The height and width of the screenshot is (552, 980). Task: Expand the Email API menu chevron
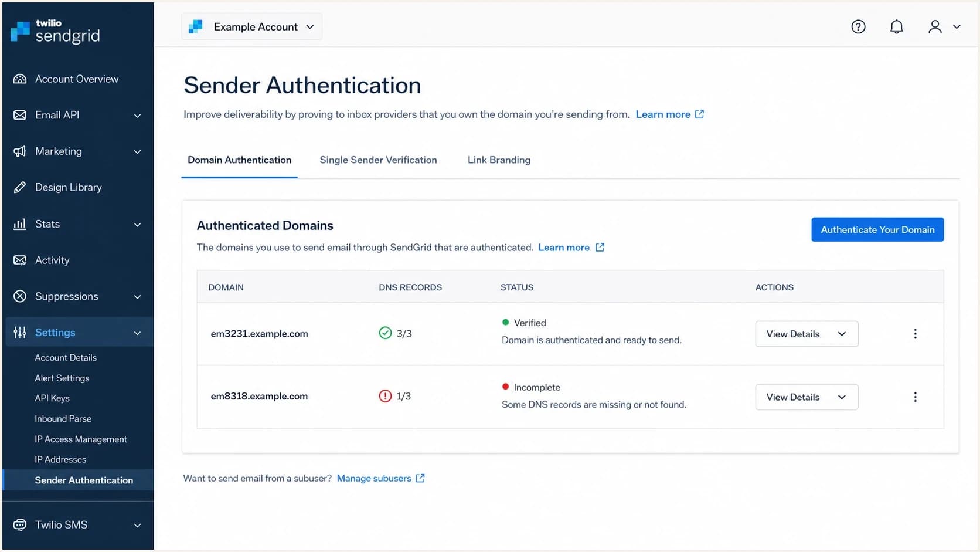(137, 116)
